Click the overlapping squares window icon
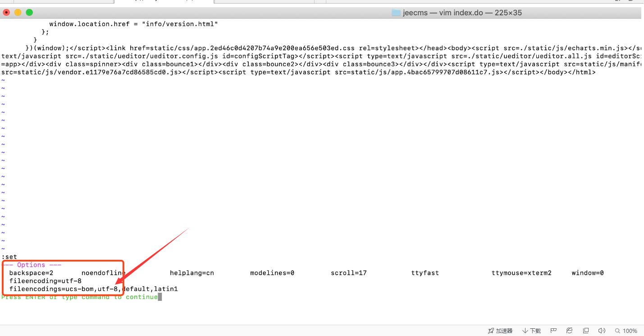Viewport: 644px width, 336px height. (586, 331)
